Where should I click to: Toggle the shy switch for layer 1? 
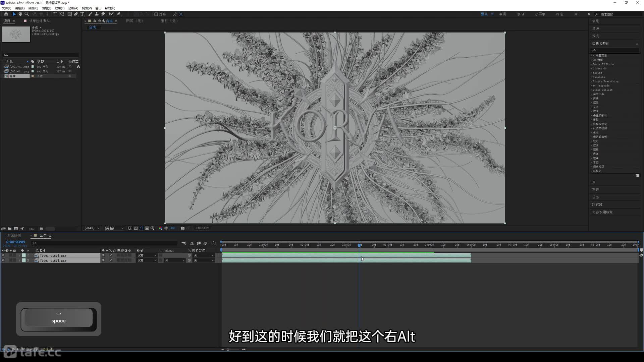click(x=103, y=255)
